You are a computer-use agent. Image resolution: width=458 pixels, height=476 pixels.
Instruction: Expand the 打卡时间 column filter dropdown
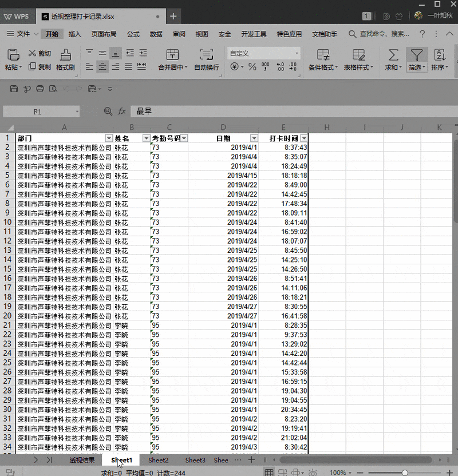point(303,138)
